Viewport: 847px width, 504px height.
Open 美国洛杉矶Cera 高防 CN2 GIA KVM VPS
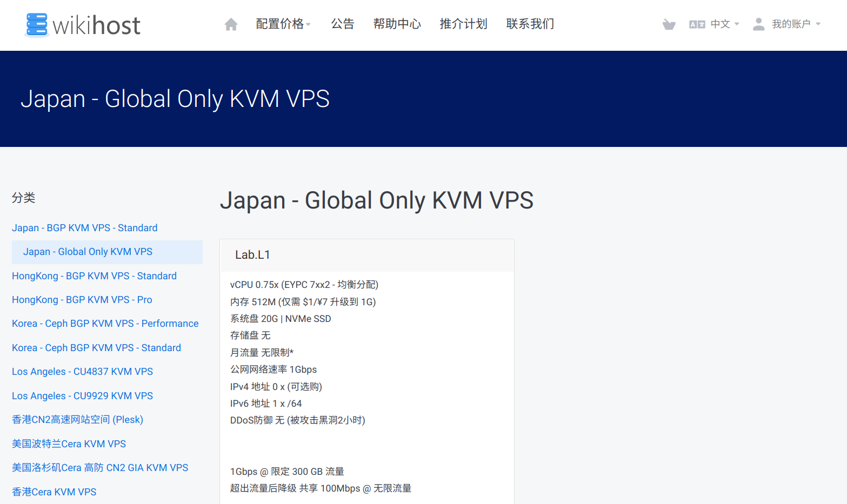[100, 468]
